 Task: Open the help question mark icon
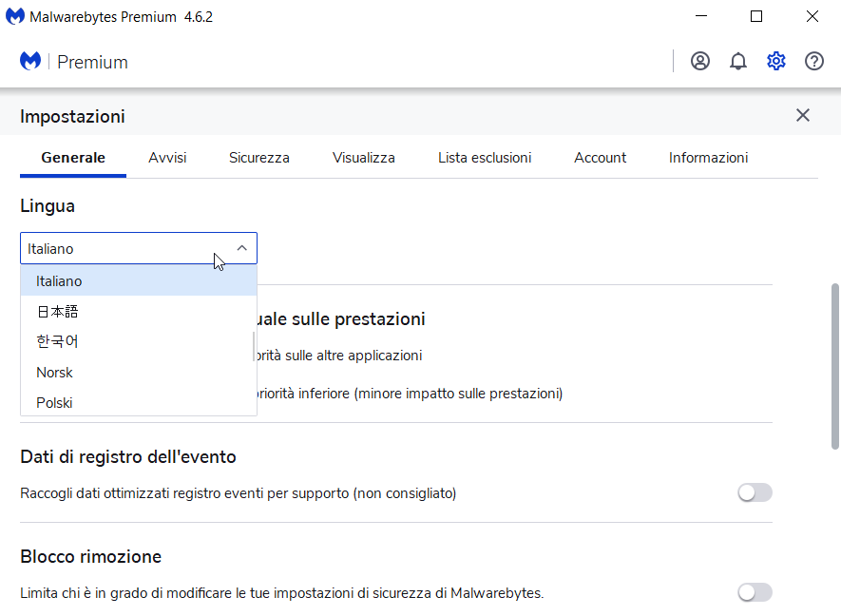pyautogui.click(x=814, y=61)
